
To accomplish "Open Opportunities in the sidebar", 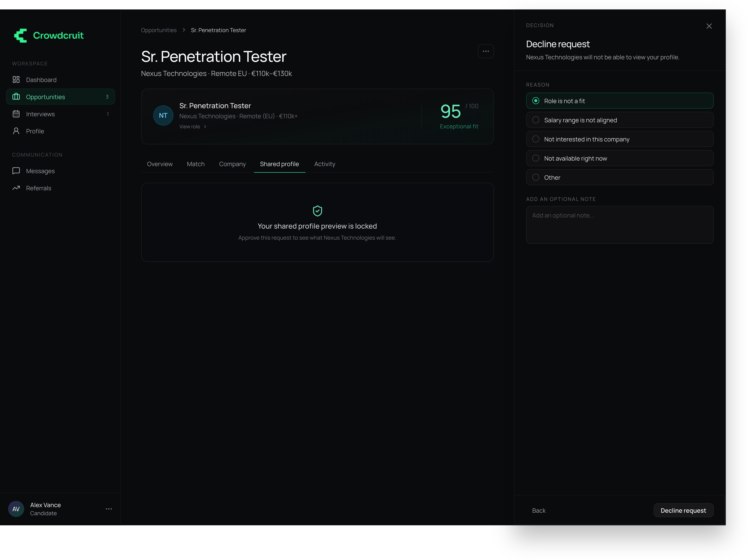I will 60,97.
